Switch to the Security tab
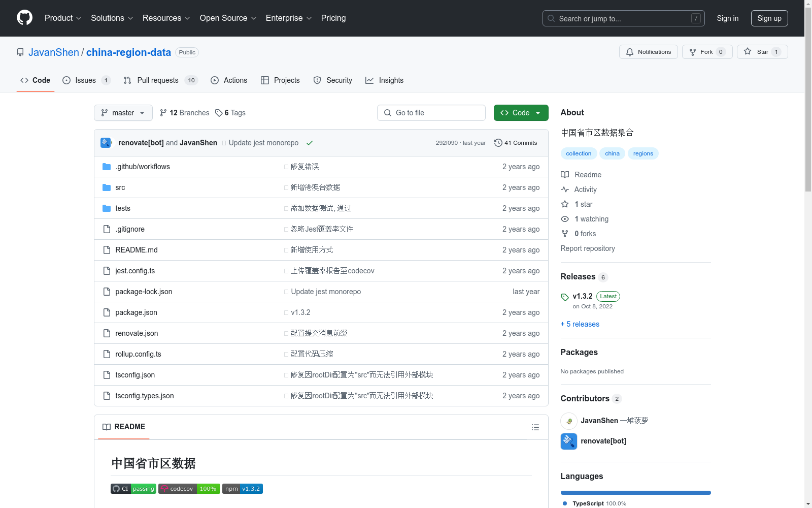Viewport: 812px width, 508px height. [333, 80]
